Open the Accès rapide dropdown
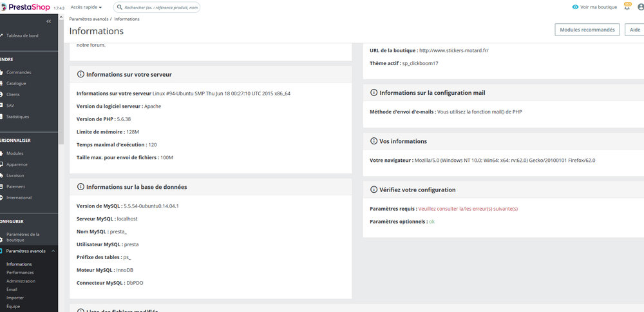This screenshot has height=312, width=644. coord(86,7)
